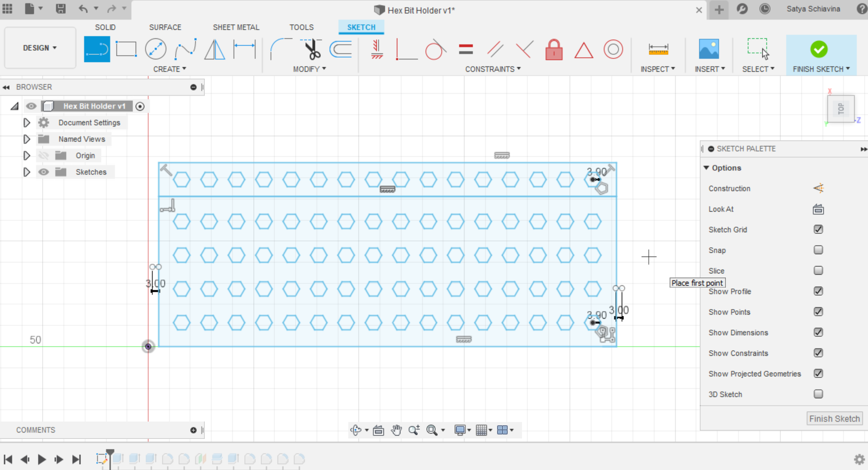Switch to the SOLID tab
The width and height of the screenshot is (868, 470).
click(x=105, y=27)
